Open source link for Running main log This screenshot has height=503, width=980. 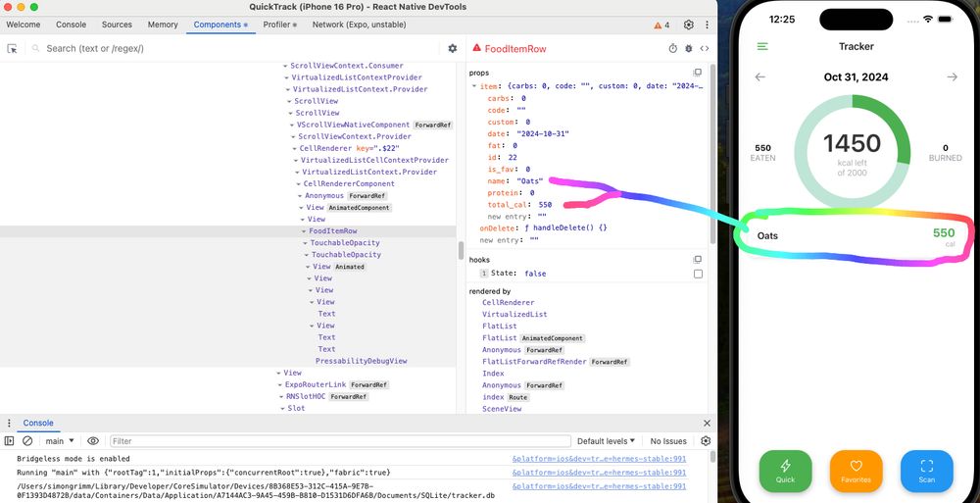pos(599,473)
